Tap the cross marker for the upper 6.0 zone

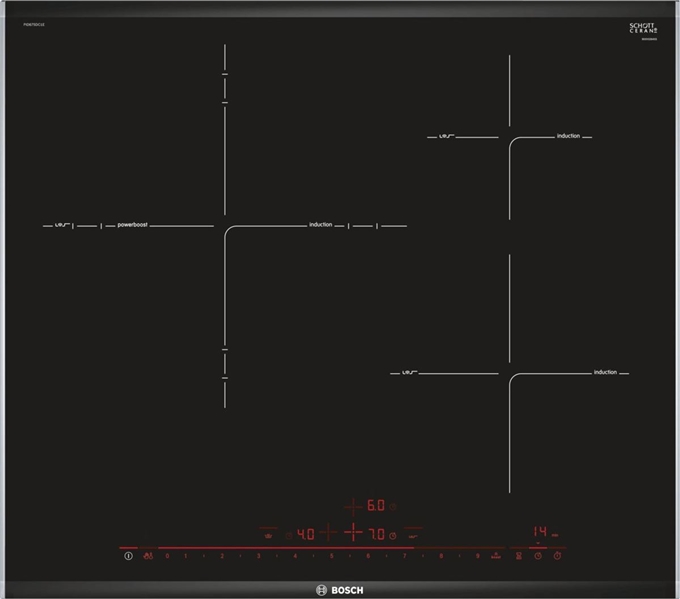(353, 506)
